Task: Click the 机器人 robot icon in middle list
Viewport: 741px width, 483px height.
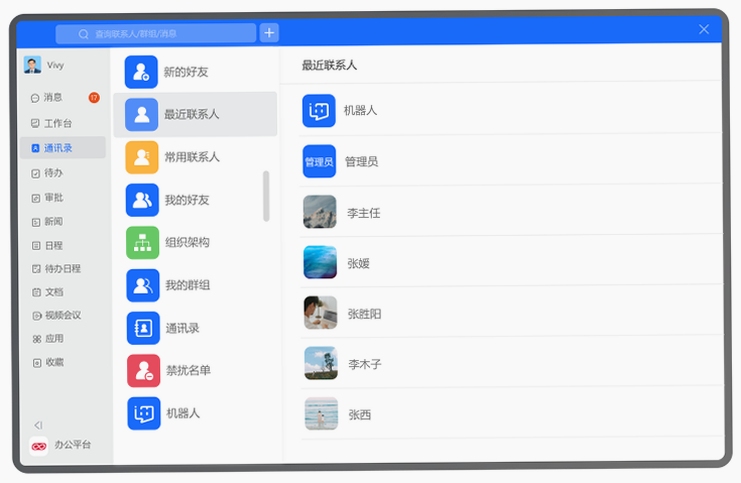Action: (x=144, y=414)
